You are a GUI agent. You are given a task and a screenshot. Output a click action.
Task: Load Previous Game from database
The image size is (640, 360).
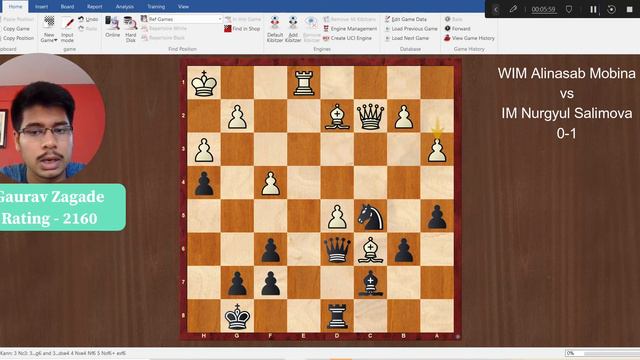(411, 29)
